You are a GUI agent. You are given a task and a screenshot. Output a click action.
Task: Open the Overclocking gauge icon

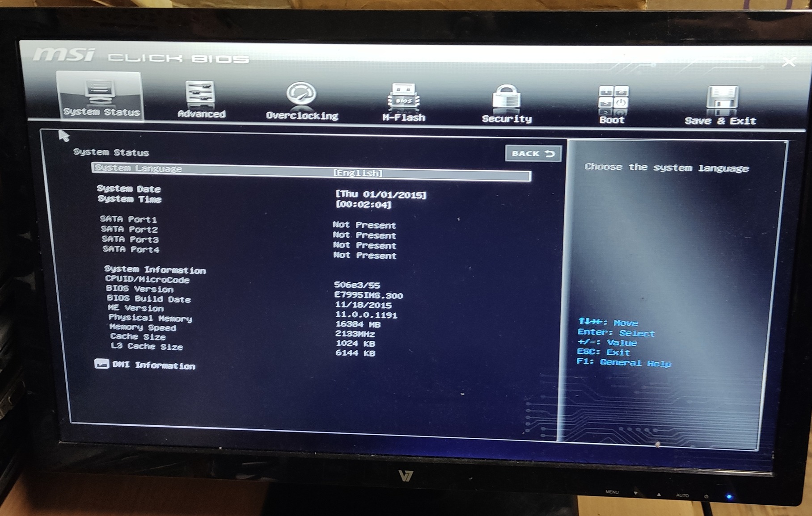(301, 95)
